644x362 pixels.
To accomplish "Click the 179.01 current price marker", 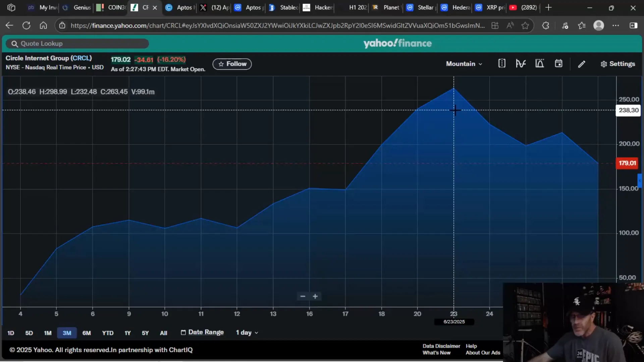I will pos(627,163).
